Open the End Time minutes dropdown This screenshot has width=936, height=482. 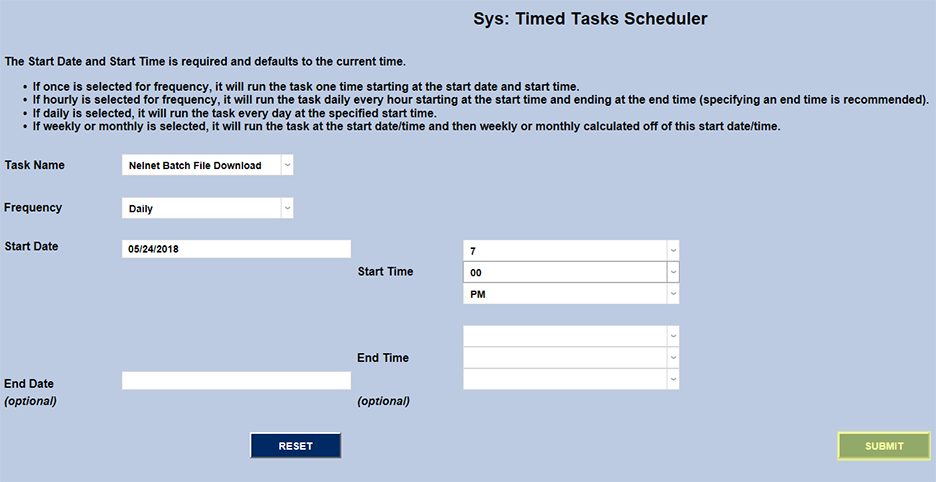click(x=571, y=358)
